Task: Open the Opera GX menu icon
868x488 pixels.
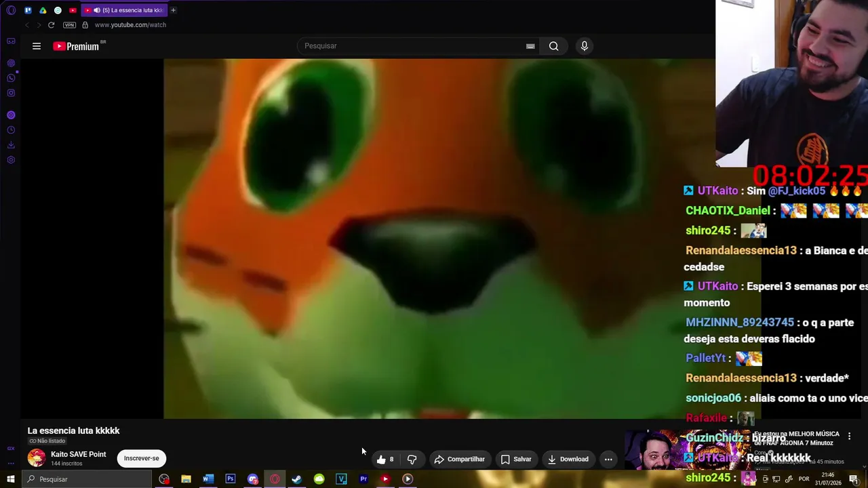Action: pyautogui.click(x=11, y=10)
